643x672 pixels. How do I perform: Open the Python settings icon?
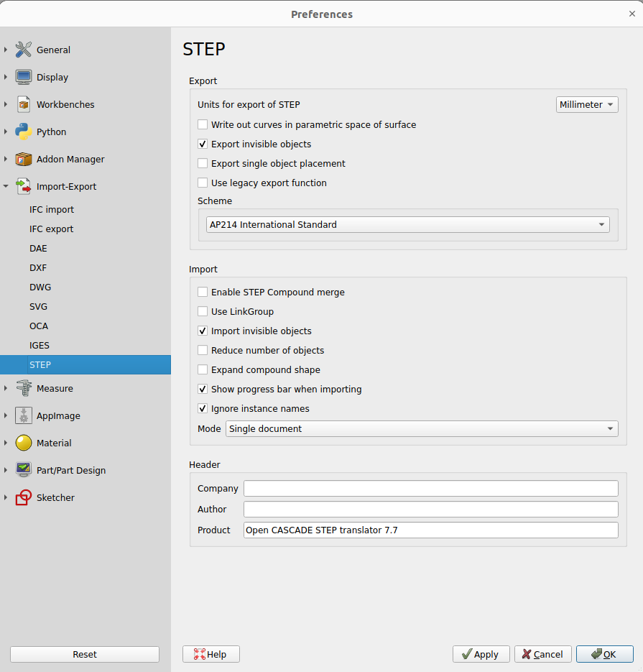pos(24,132)
